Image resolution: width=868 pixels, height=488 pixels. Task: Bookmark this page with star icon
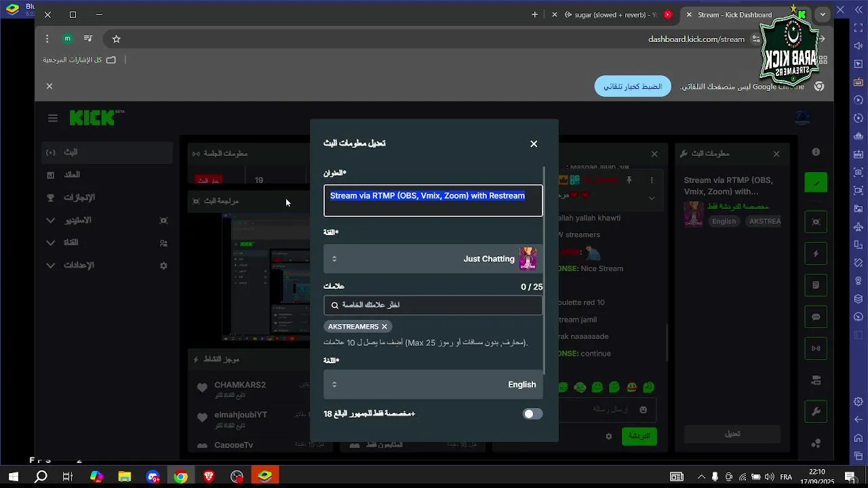click(x=116, y=39)
